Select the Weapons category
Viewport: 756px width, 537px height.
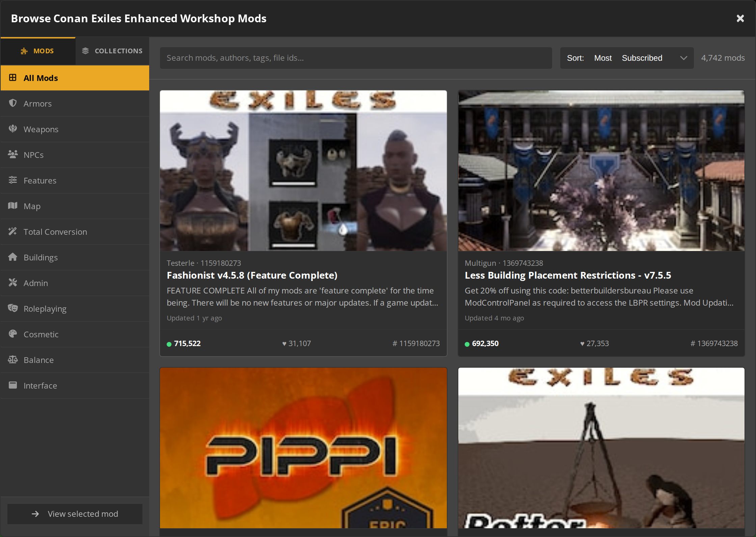point(75,129)
